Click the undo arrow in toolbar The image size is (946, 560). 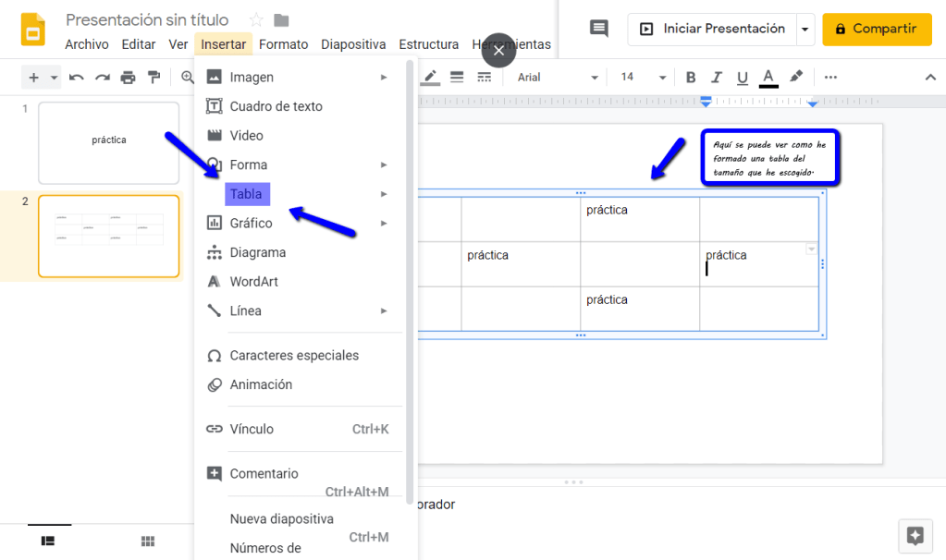click(77, 78)
